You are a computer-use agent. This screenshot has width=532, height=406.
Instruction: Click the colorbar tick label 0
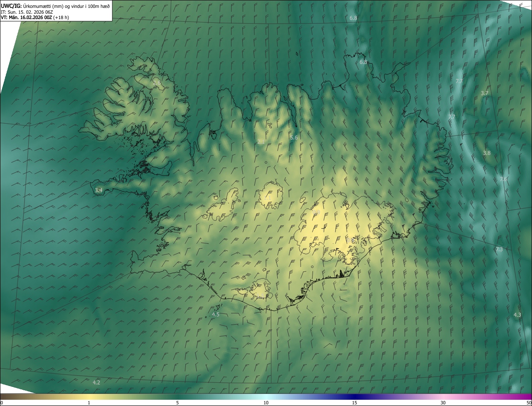coord(2,403)
